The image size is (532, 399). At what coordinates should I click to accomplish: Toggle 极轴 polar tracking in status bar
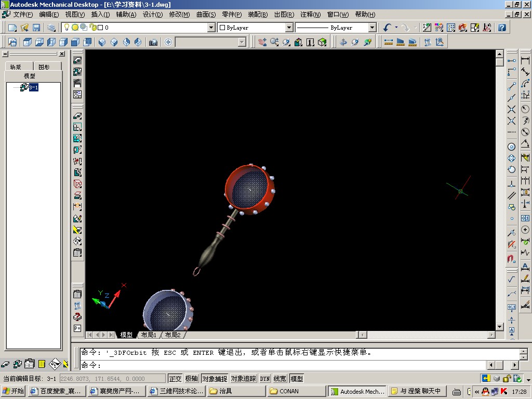pos(192,379)
